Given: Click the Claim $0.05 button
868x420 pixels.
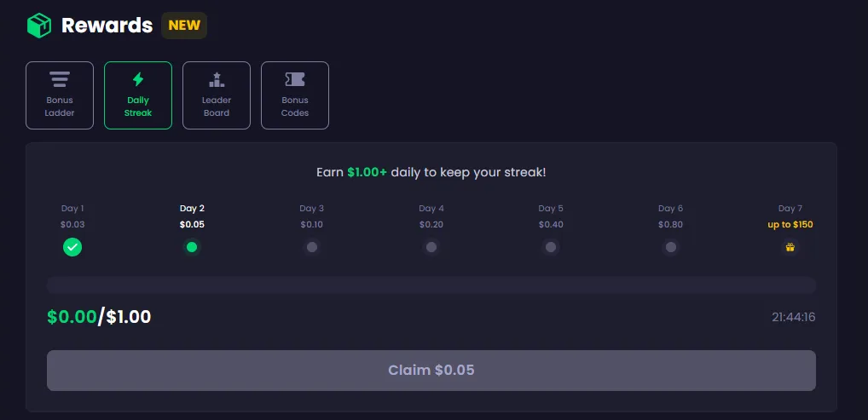Looking at the screenshot, I should tap(431, 371).
